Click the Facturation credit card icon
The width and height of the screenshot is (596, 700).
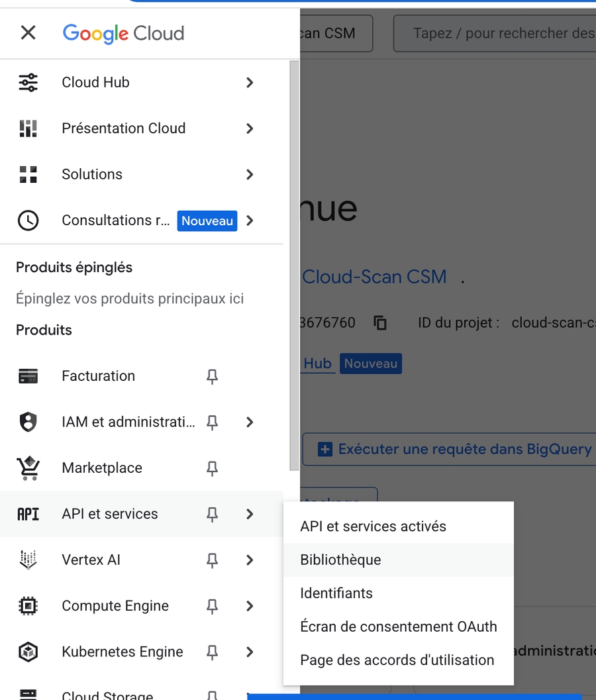[28, 377]
